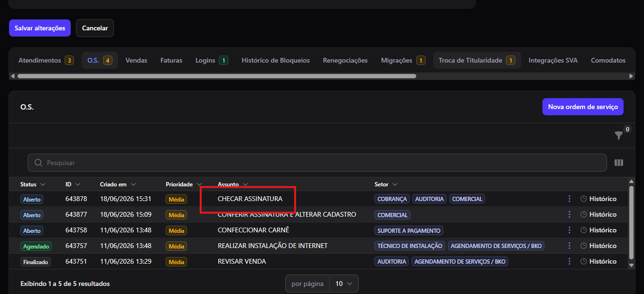Open three-dot menu for REVISAR VENDA row
The width and height of the screenshot is (644, 294).
click(x=569, y=261)
